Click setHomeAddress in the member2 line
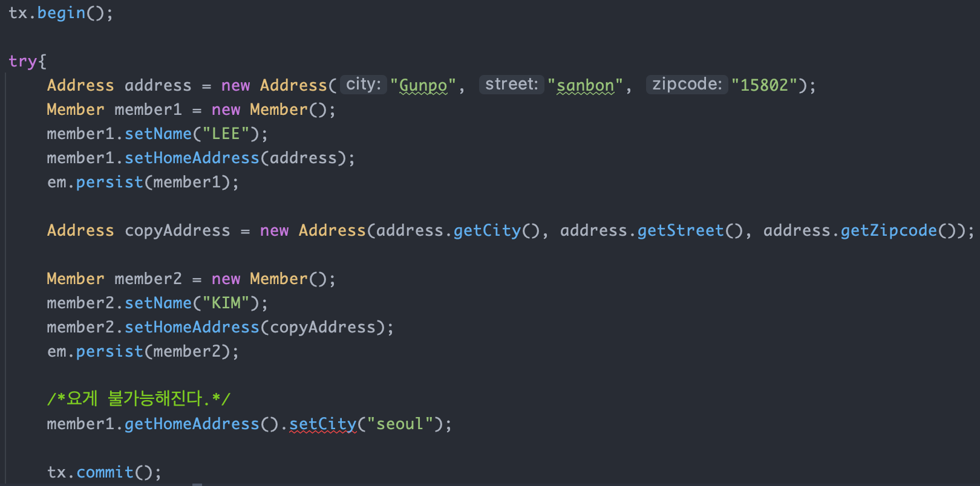Image resolution: width=980 pixels, height=486 pixels. [192, 327]
